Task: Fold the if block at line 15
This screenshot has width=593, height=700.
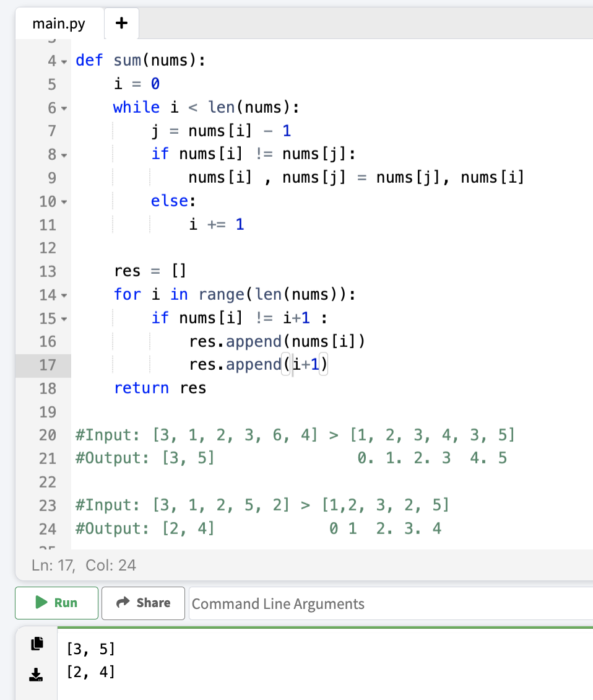Action: [x=64, y=319]
